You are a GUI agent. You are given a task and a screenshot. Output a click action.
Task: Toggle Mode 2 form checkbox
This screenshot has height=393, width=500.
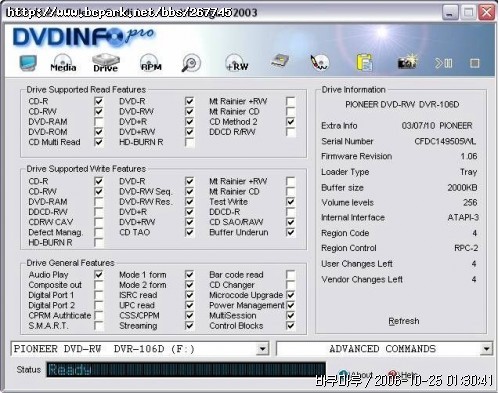pyautogui.click(x=189, y=285)
